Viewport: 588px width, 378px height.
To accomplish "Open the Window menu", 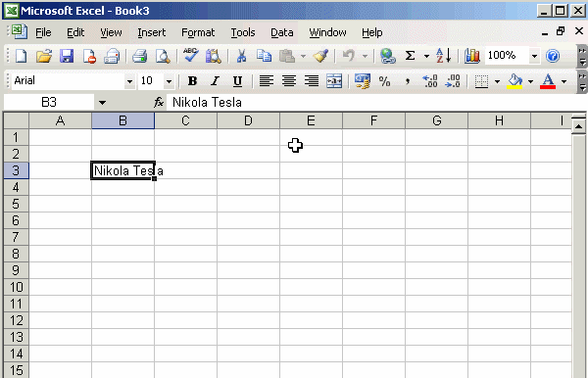I will (x=327, y=32).
